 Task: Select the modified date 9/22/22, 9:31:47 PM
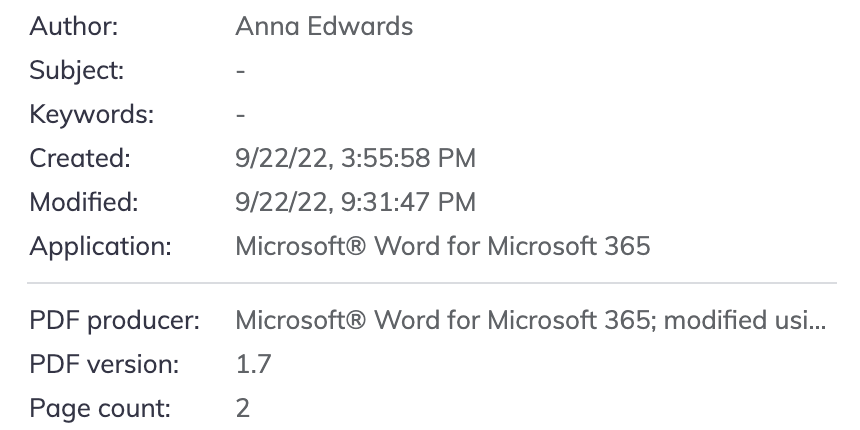click(355, 202)
